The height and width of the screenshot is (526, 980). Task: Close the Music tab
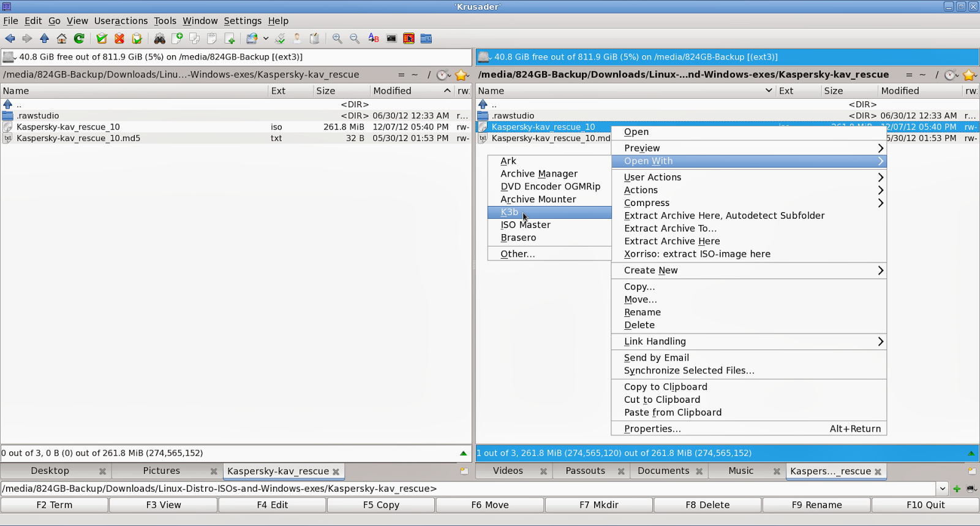coord(777,471)
